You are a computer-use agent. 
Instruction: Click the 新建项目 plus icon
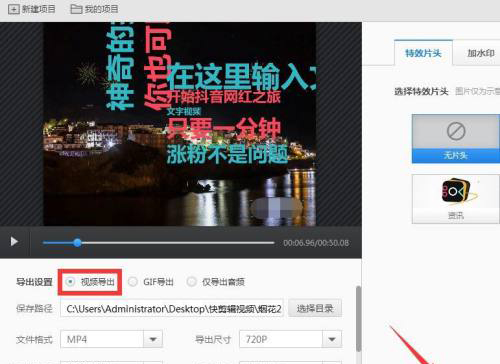[x=14, y=9]
